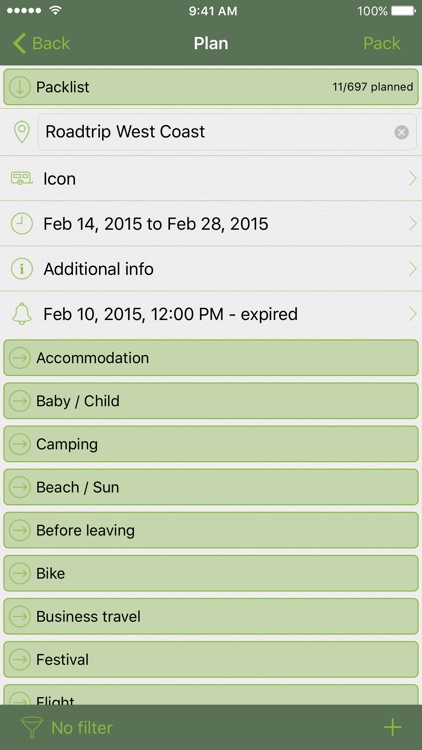The image size is (422, 750).
Task: Tap the funnel filter icon
Action: [x=32, y=728]
